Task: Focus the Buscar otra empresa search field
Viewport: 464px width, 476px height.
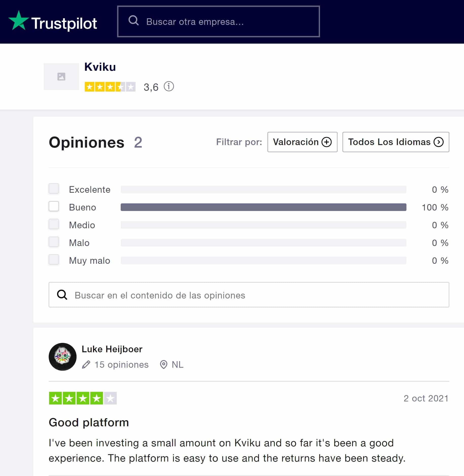Action: point(218,21)
